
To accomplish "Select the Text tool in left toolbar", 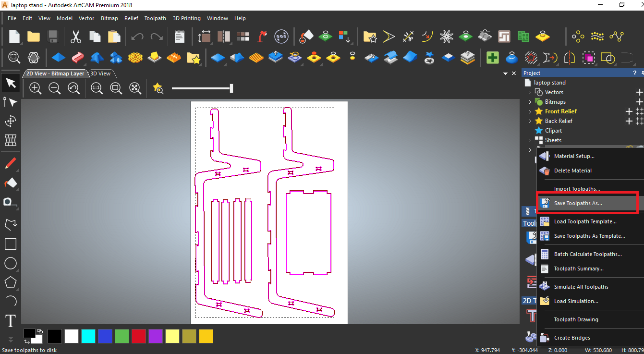I will click(10, 320).
